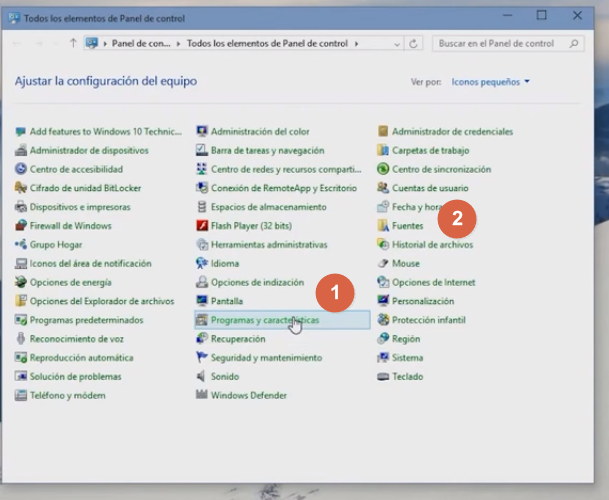Click the Centro de accesibilidad icon
This screenshot has width=609, height=500.
pos(21,169)
